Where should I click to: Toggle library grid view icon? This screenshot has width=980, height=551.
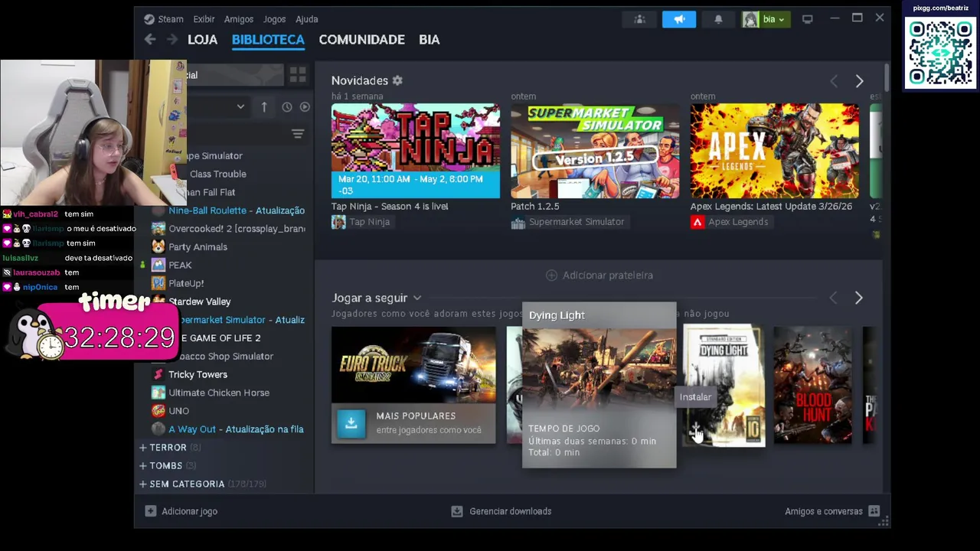pos(298,74)
